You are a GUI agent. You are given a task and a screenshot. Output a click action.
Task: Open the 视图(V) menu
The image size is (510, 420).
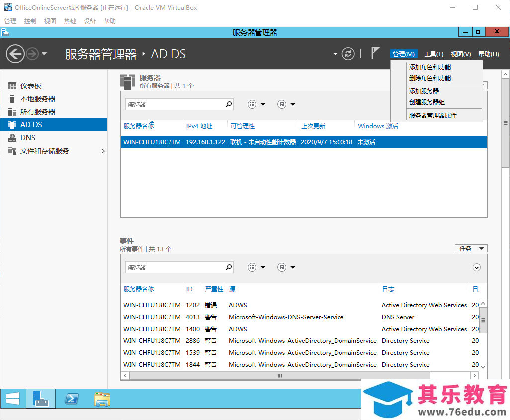(x=461, y=54)
